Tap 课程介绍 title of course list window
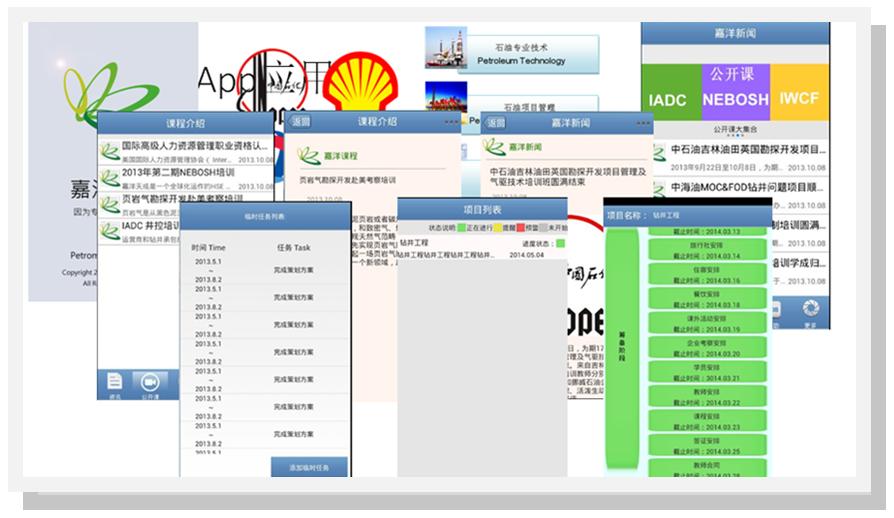The height and width of the screenshot is (518, 894). 185,123
